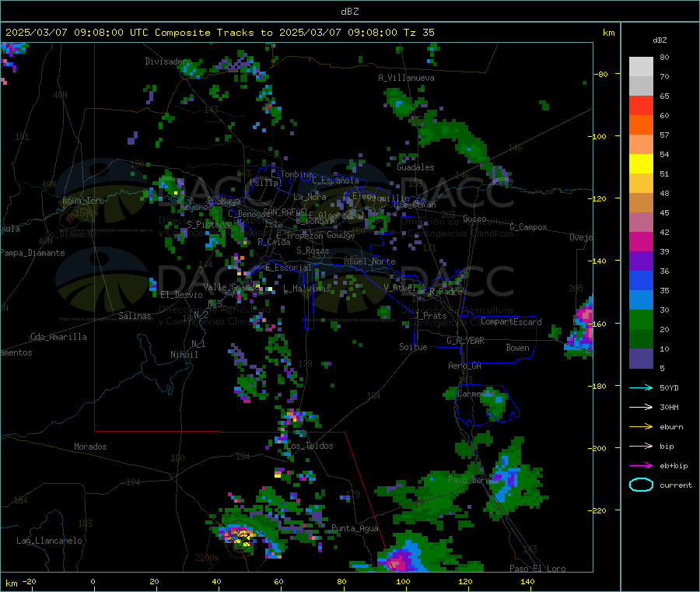Click the 'J_Prats' map label

(x=430, y=316)
